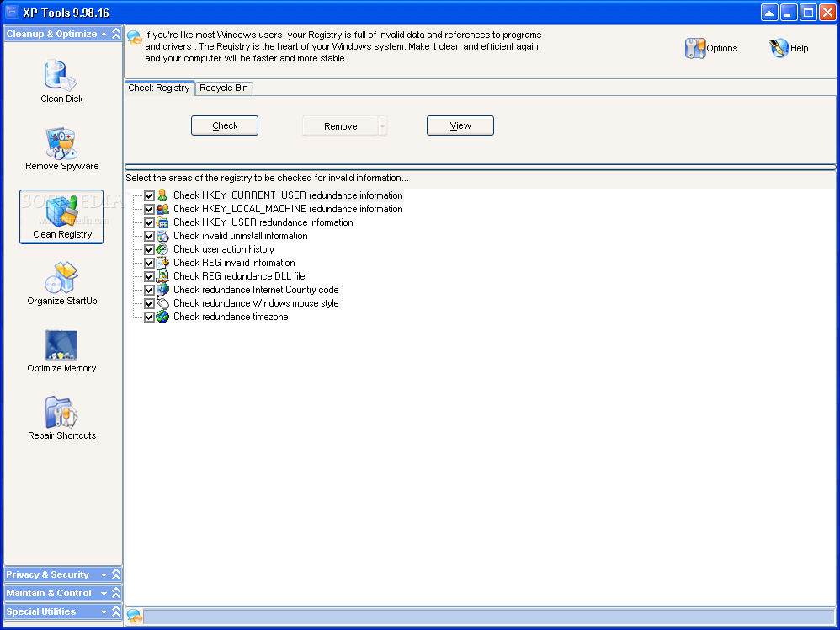This screenshot has width=840, height=630.
Task: Expand the Special Utilities panel
Action: 62,611
